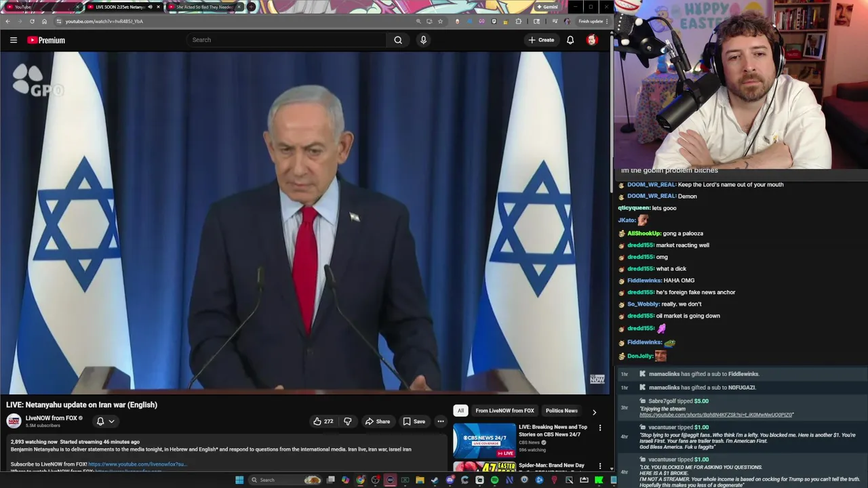Open a new browser tab
The height and width of the screenshot is (488, 868).
click(x=251, y=7)
